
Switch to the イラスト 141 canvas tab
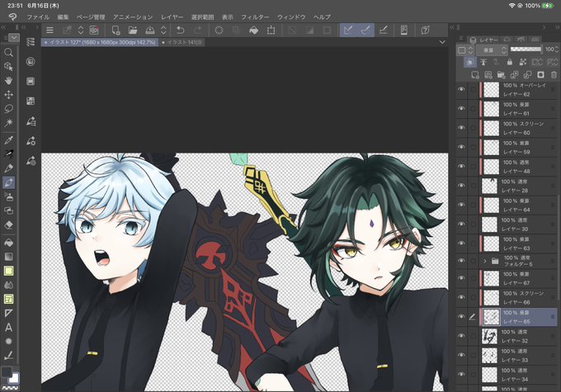coord(181,42)
